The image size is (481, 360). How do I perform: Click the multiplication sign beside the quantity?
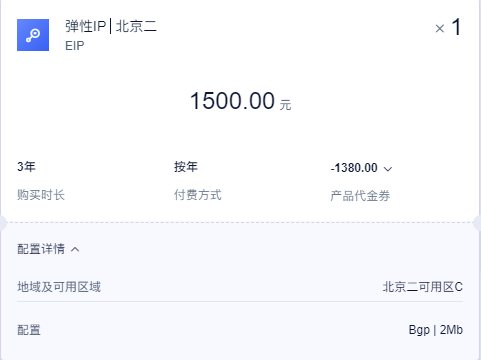click(x=440, y=29)
